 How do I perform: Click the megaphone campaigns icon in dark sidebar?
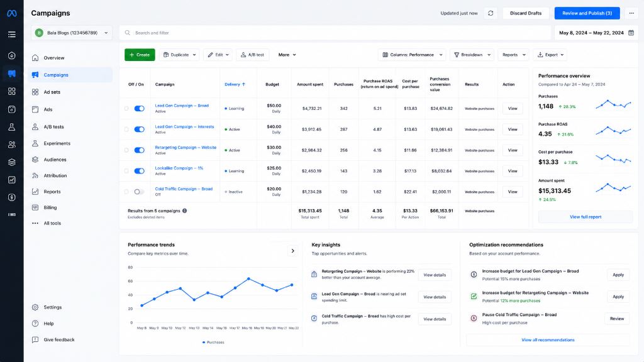[x=12, y=74]
